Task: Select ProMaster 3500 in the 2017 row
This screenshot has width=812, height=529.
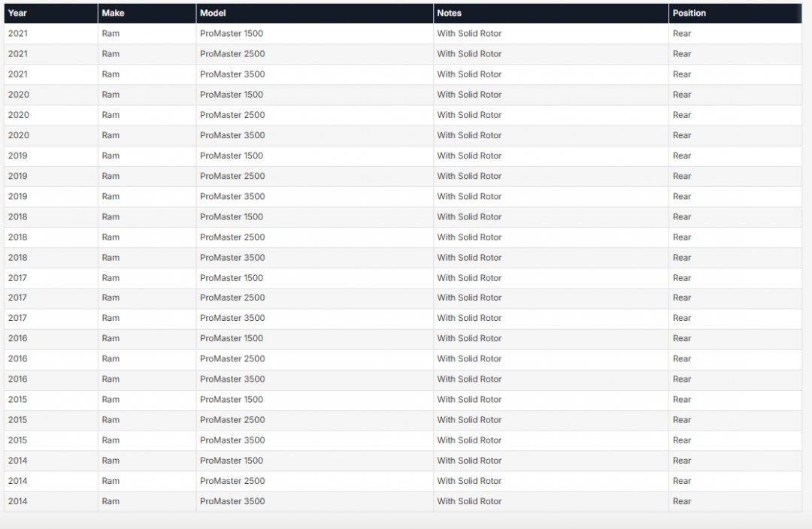Action: point(232,318)
